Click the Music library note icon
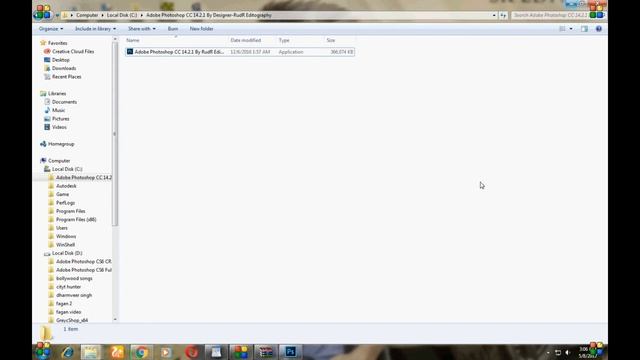 pyautogui.click(x=47, y=110)
